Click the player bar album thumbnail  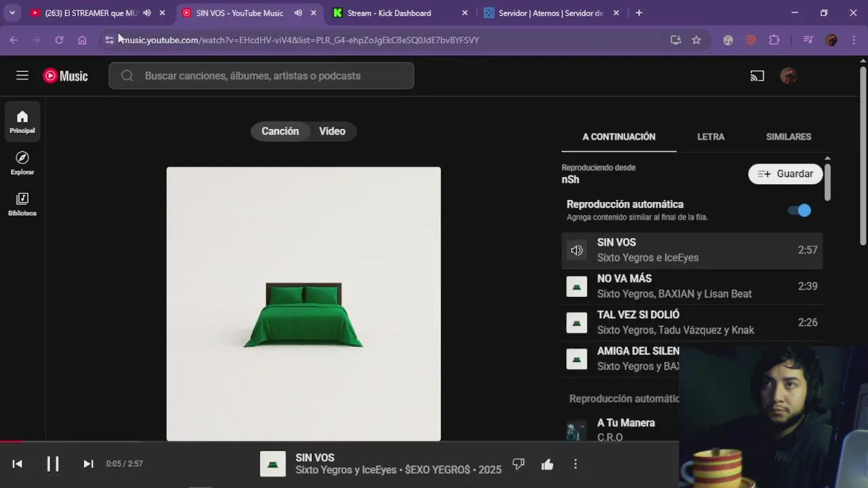pyautogui.click(x=273, y=464)
